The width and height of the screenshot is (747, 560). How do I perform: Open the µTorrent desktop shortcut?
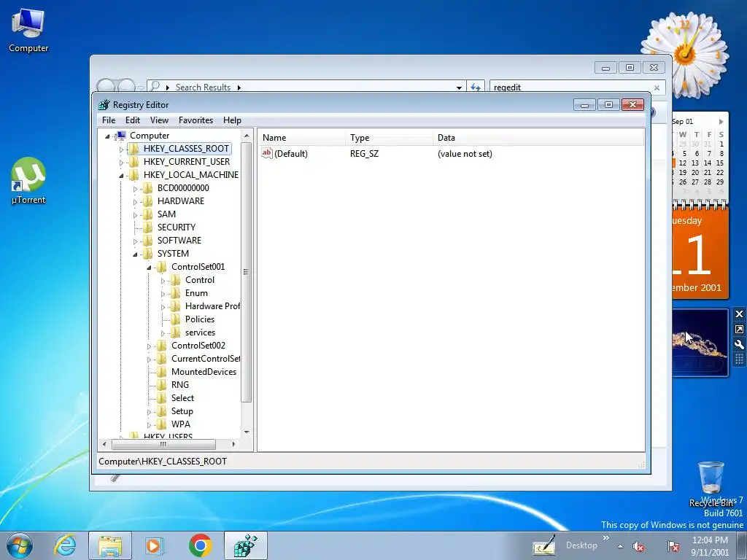click(x=28, y=181)
